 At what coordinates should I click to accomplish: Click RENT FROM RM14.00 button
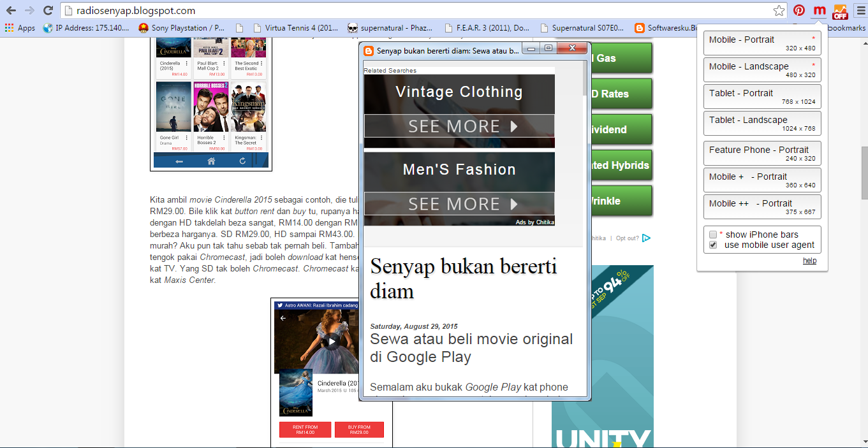point(305,430)
